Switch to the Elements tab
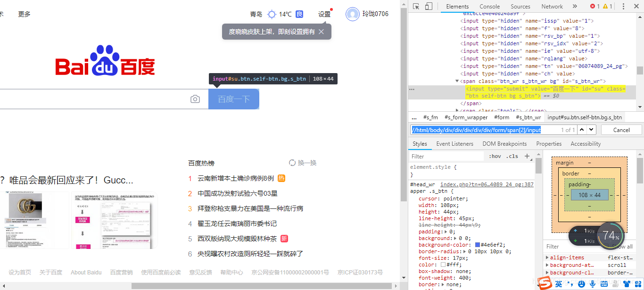This screenshot has height=290, width=644. (457, 6)
